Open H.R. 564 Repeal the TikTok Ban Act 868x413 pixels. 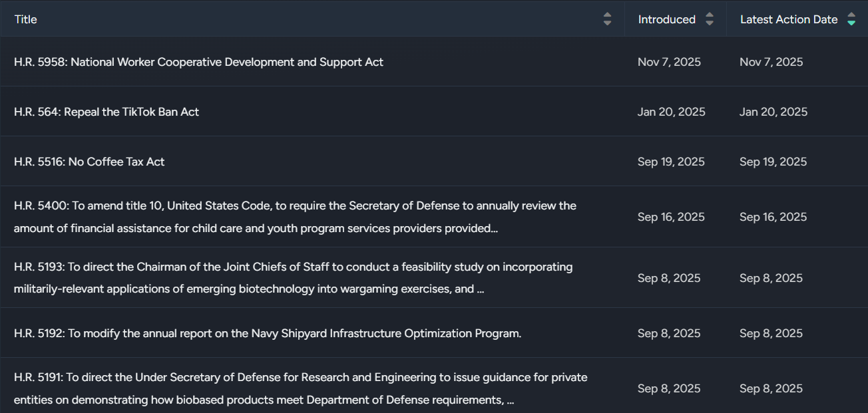pyautogui.click(x=107, y=112)
